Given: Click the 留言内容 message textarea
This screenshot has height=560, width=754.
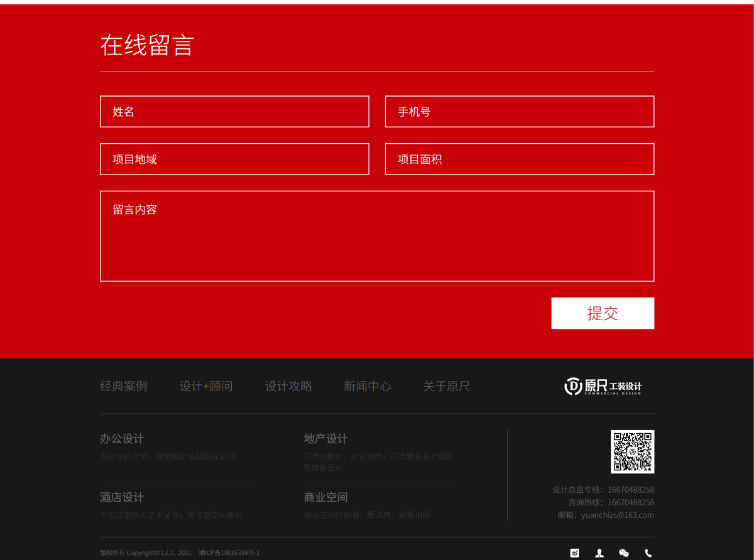Looking at the screenshot, I should (377, 236).
